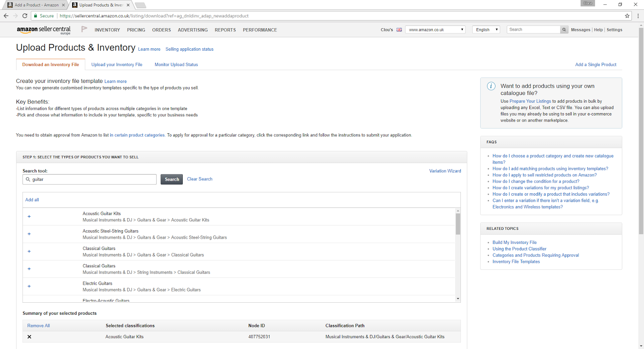Select Download an Inventory File tab
Image resolution: width=644 pixels, height=349 pixels.
pos(51,64)
